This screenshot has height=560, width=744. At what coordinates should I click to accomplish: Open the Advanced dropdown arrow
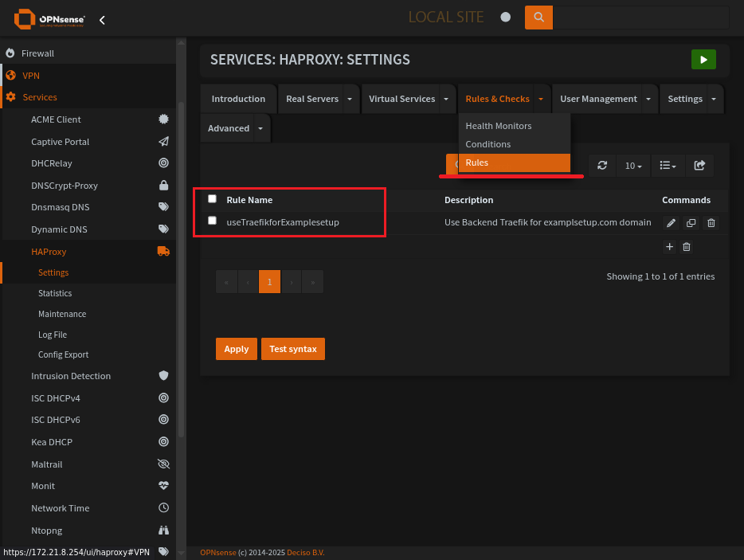point(260,128)
